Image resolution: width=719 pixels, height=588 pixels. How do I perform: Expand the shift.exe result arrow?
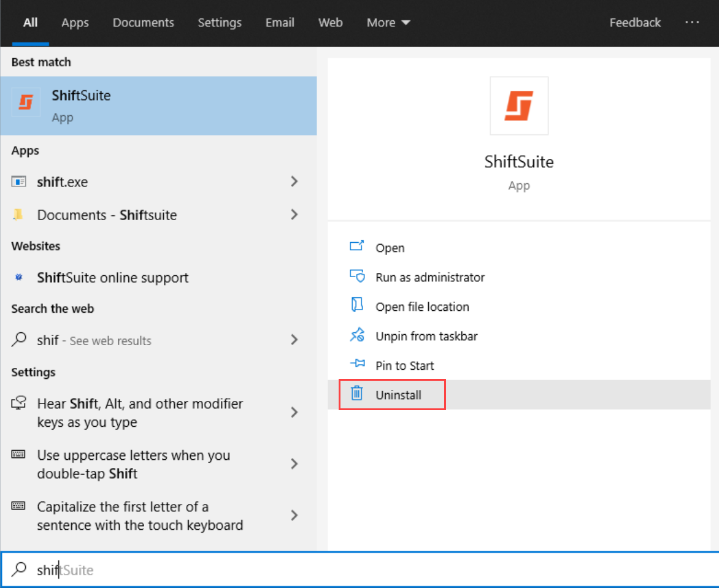coord(294,181)
